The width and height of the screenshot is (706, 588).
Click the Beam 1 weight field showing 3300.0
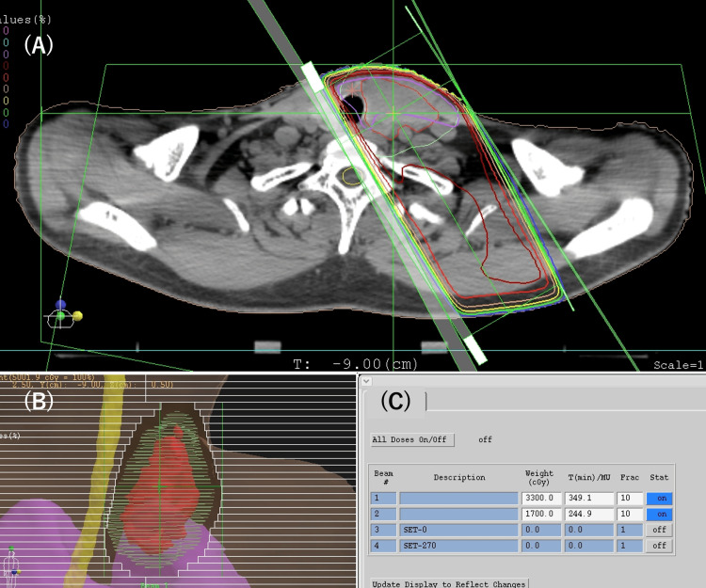541,499
